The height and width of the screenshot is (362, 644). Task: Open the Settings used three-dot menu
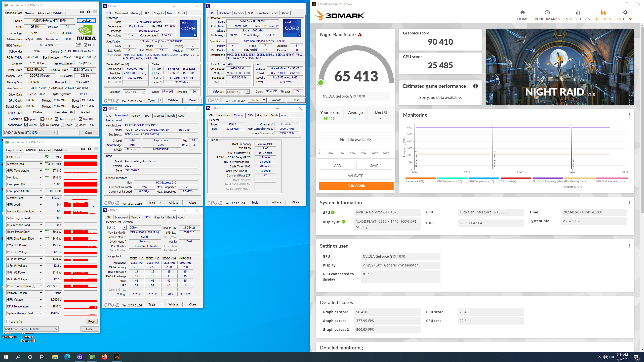click(629, 246)
